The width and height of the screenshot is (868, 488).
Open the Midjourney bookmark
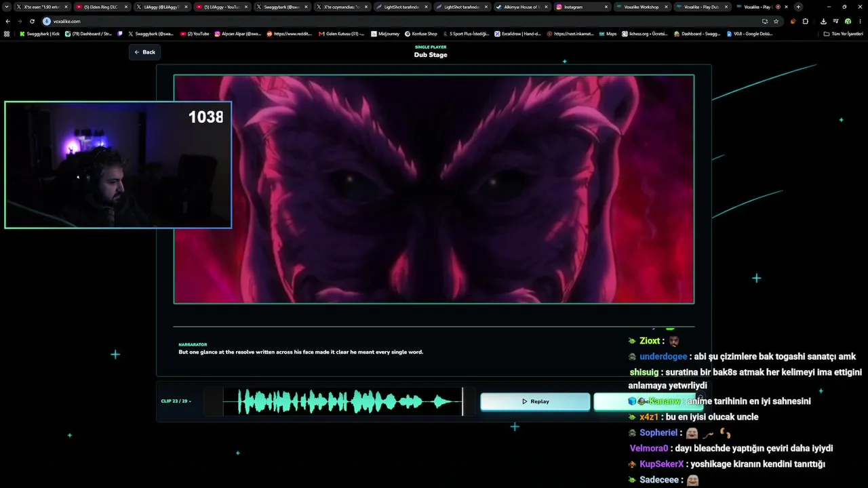point(386,33)
